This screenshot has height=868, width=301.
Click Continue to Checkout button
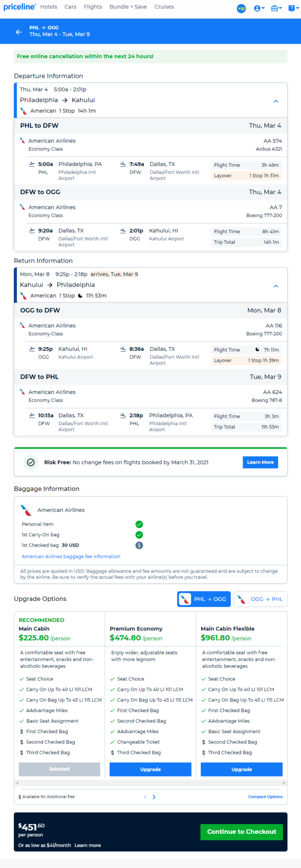pos(242,832)
